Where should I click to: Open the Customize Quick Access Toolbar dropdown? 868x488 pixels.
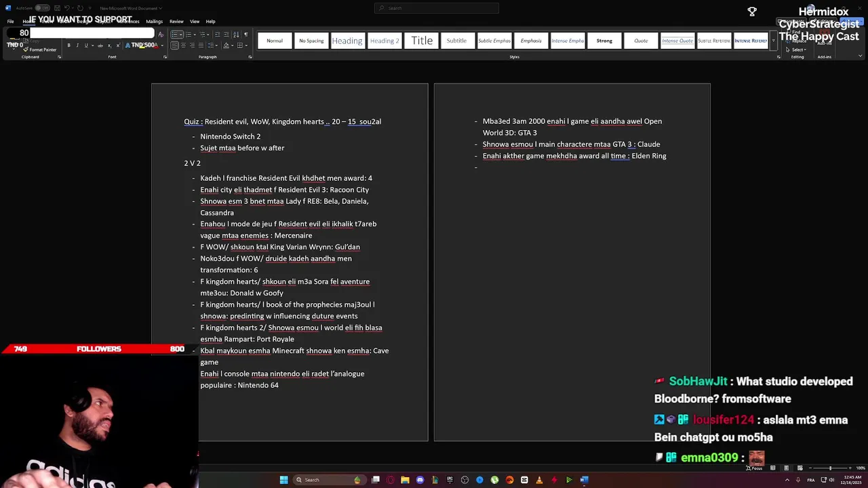click(90, 8)
